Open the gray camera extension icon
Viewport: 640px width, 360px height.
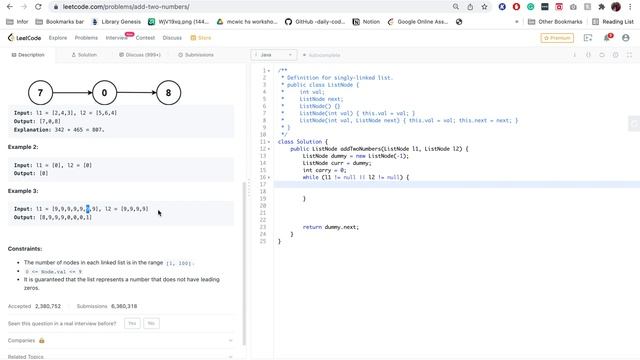573,7
